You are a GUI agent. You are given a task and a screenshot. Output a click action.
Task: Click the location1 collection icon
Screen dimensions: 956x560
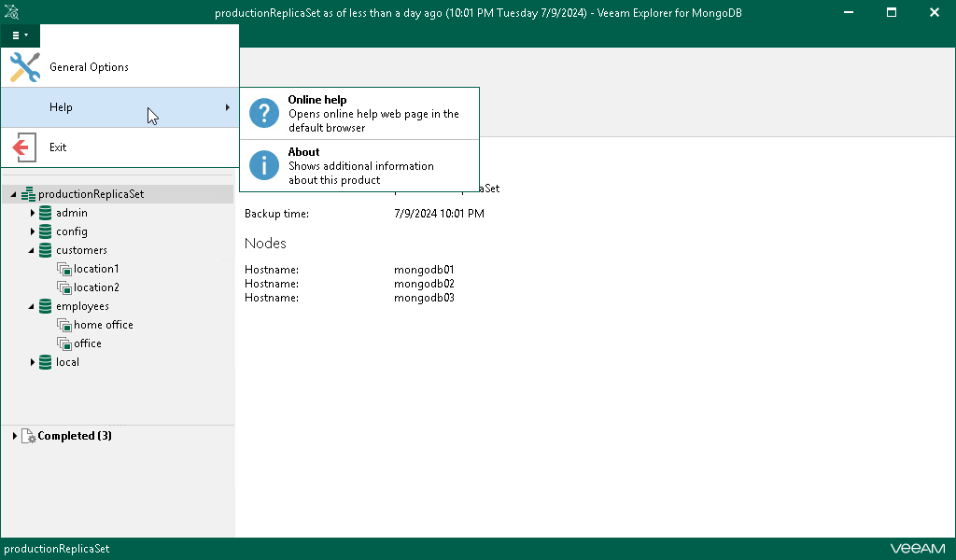click(64, 270)
